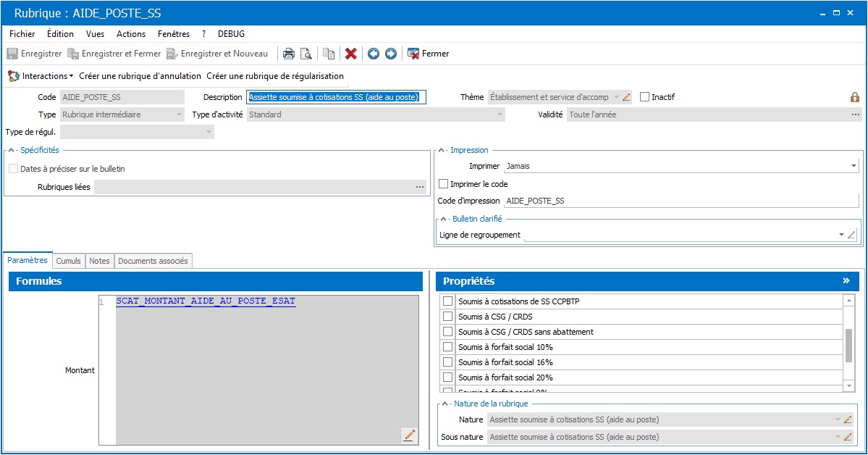The width and height of the screenshot is (868, 455).
Task: Click the Propriétés list vertical scrollbar thumb
Action: click(x=849, y=344)
